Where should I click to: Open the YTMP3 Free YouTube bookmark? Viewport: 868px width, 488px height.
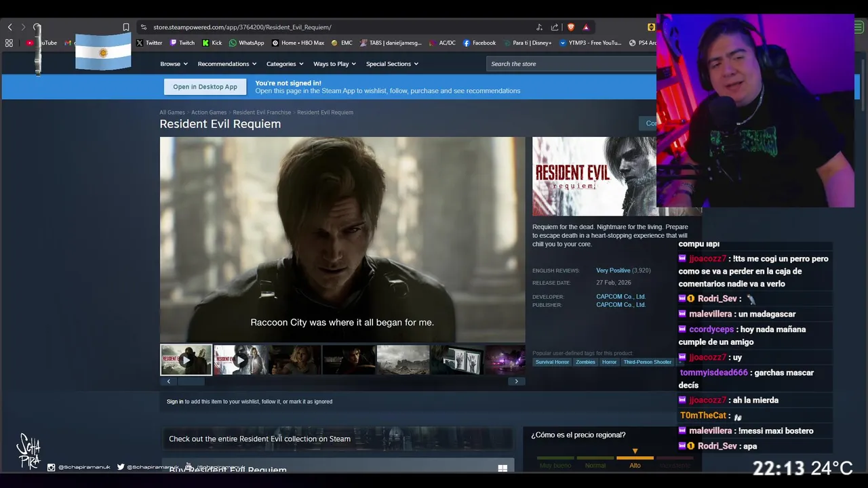pos(591,43)
